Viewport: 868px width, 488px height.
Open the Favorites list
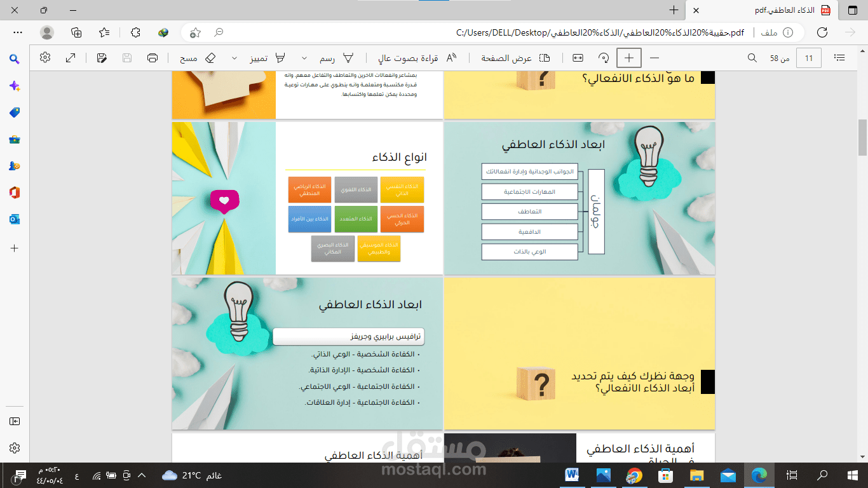pos(105,32)
